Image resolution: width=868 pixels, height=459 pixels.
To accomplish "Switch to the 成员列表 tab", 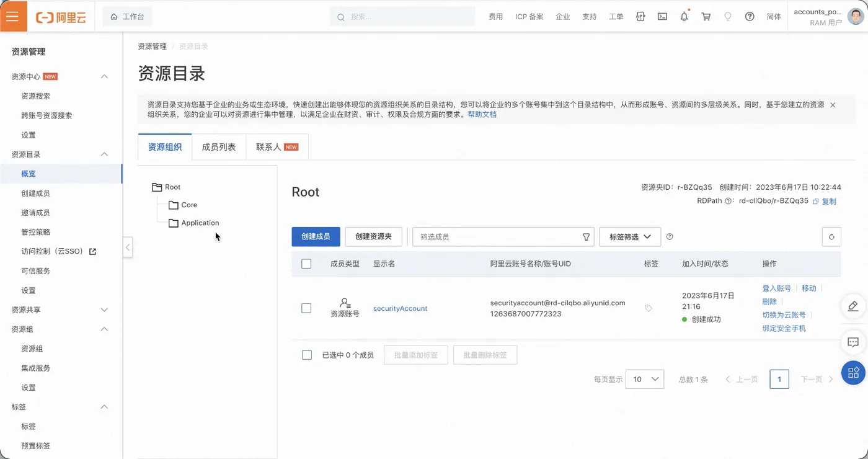I will (219, 147).
